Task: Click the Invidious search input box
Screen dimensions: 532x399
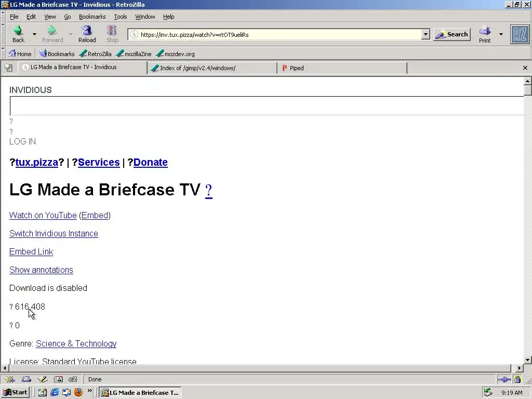Action: 267,106
